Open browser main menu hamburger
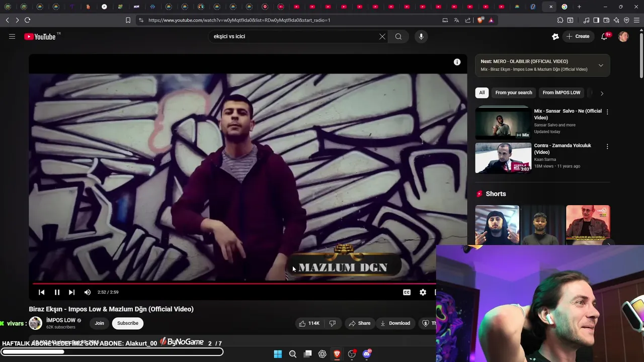Image resolution: width=644 pixels, height=362 pixels. pyautogui.click(x=637, y=20)
